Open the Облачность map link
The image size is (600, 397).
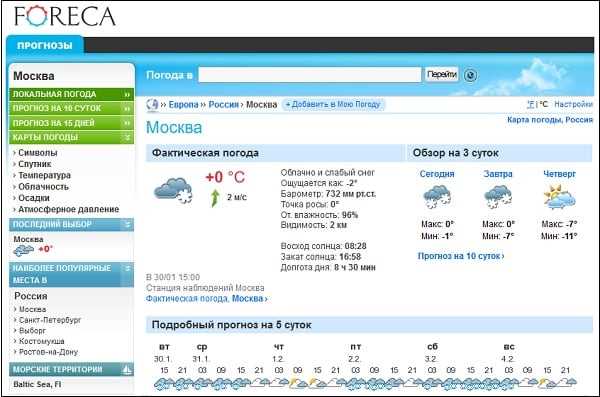pos(43,186)
